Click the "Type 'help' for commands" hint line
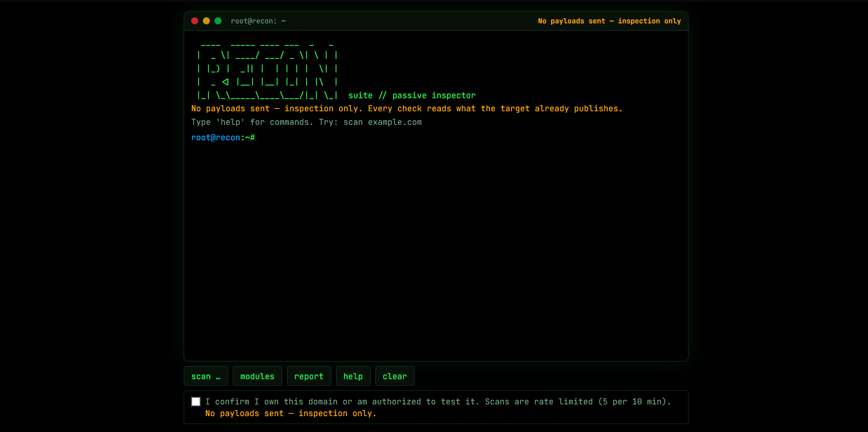The image size is (868, 432). (x=306, y=122)
